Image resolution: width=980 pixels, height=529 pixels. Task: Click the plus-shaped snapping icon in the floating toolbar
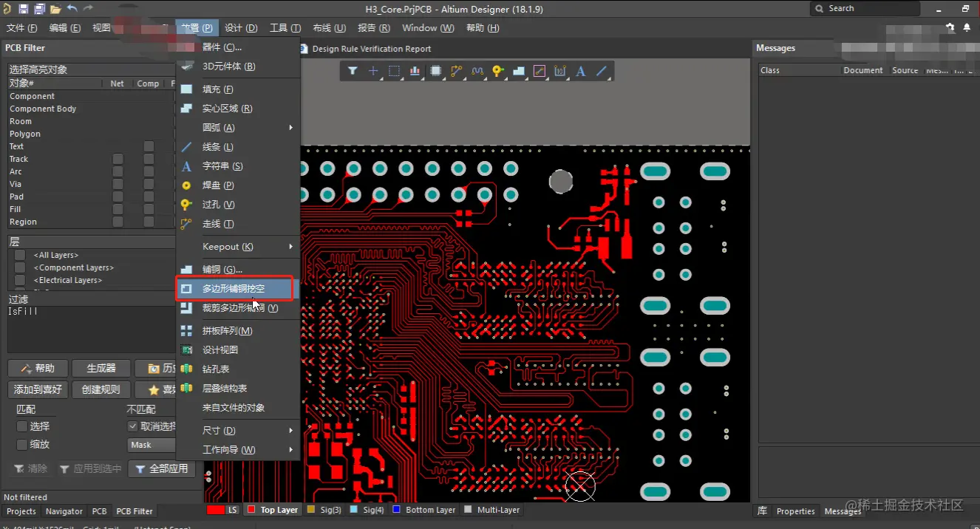pos(373,71)
